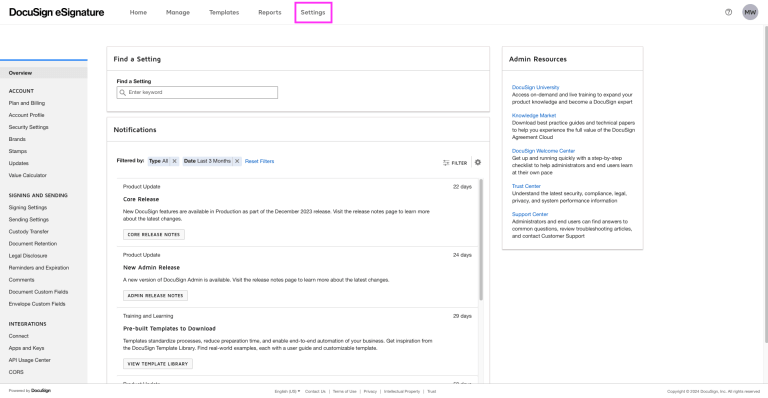The width and height of the screenshot is (768, 398).
Task: Select the Settings tab
Action: (313, 12)
